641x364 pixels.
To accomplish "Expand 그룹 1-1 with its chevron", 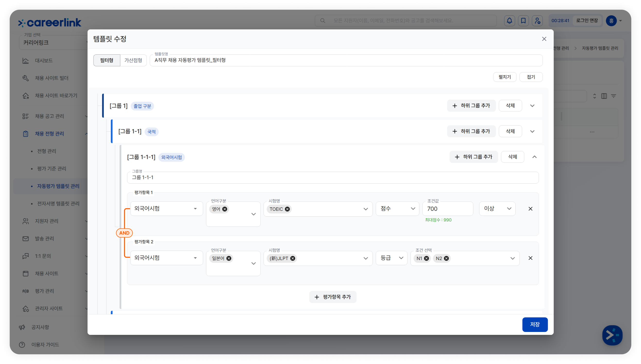I will click(532, 132).
